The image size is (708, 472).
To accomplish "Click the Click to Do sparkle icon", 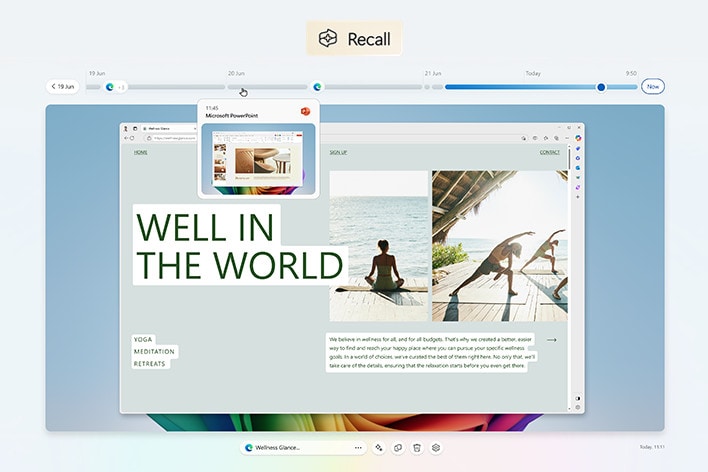I will (379, 448).
